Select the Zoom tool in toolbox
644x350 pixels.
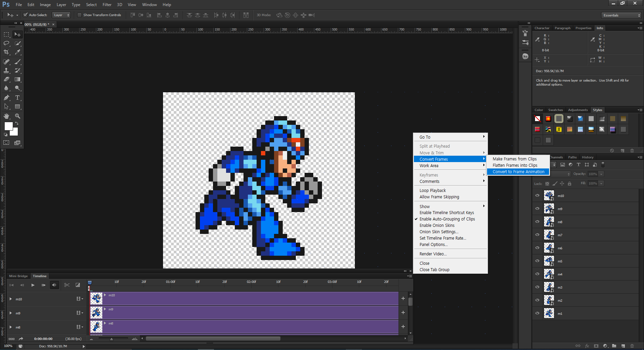point(17,116)
